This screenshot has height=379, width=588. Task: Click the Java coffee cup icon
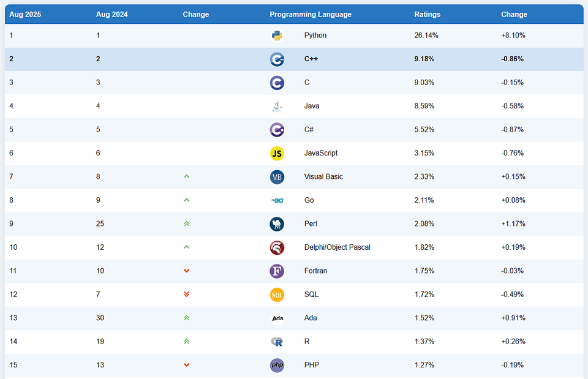[x=277, y=107]
